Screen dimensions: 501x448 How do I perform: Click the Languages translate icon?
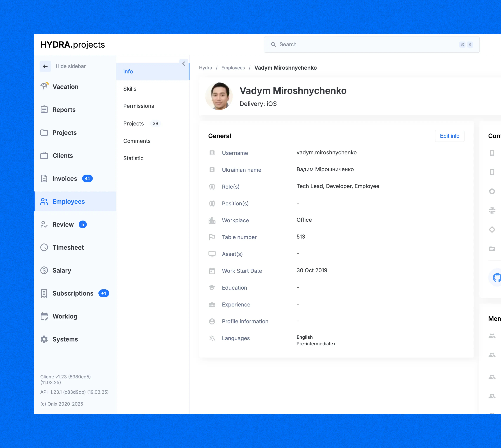(212, 338)
